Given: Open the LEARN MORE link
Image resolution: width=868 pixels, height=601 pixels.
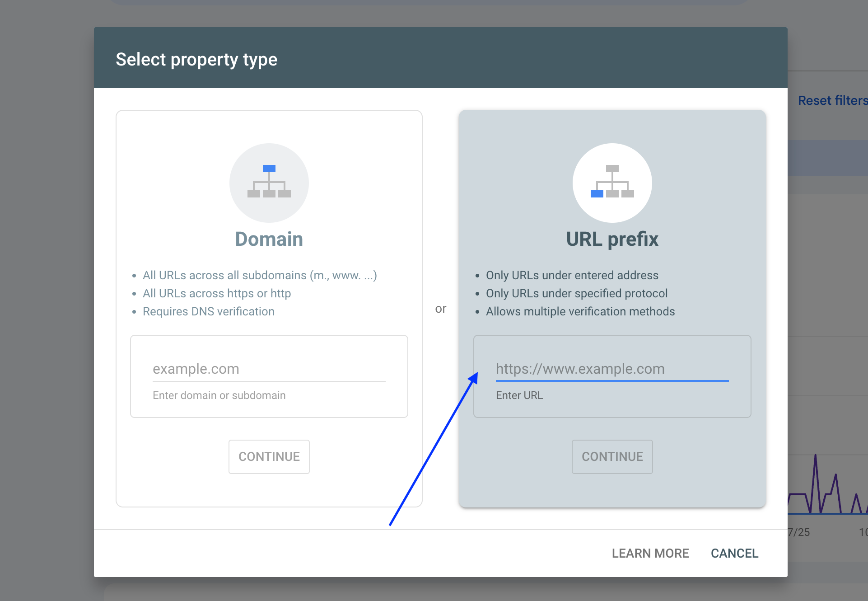Looking at the screenshot, I should [x=650, y=553].
